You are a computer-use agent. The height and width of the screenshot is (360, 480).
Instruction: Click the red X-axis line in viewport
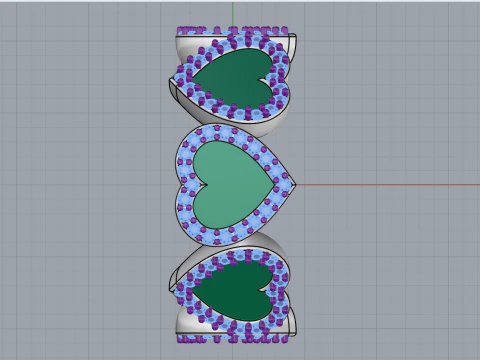tap(387, 185)
